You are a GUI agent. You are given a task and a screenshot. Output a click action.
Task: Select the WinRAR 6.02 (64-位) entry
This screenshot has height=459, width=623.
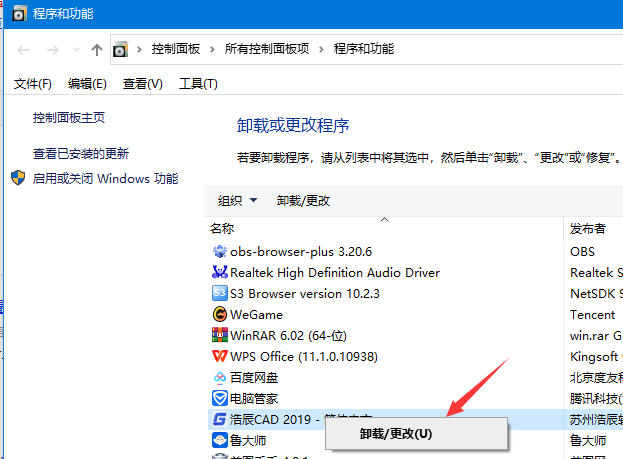pyautogui.click(x=288, y=336)
